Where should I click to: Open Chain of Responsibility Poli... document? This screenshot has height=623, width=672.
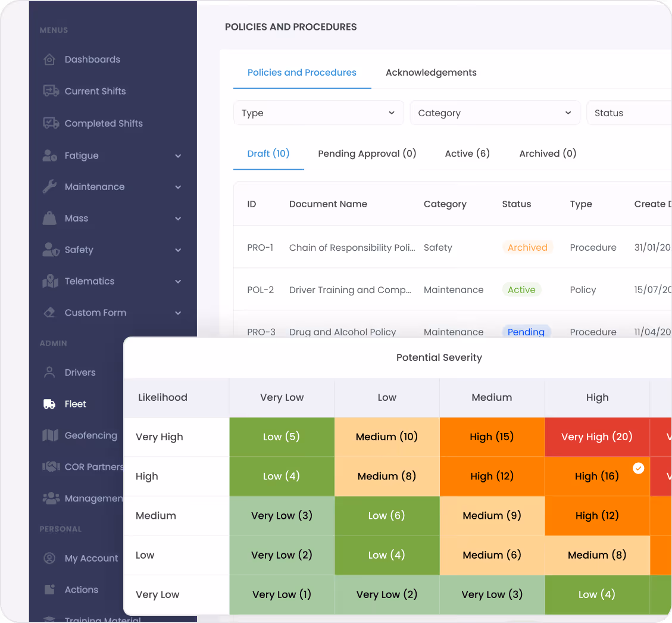click(x=352, y=247)
